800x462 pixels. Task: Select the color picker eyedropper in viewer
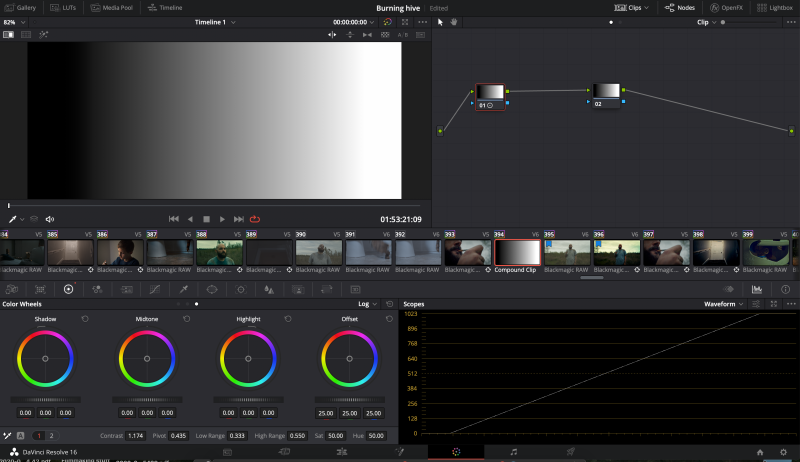pyautogui.click(x=14, y=219)
